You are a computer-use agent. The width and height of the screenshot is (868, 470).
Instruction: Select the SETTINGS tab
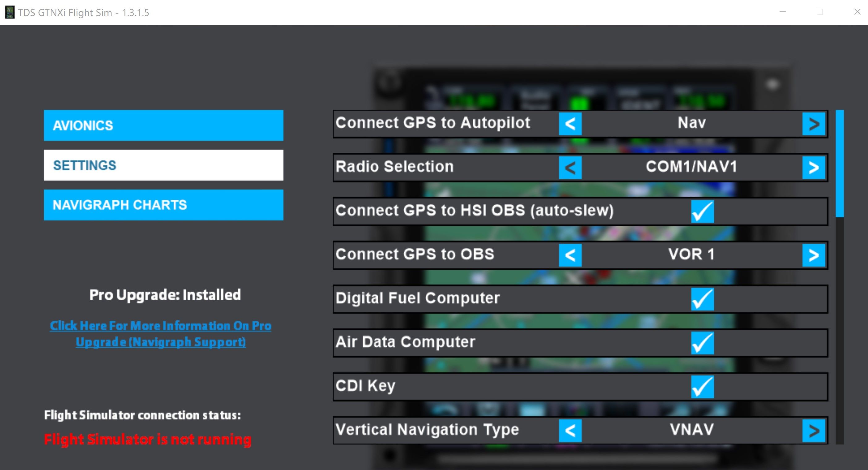(x=164, y=165)
